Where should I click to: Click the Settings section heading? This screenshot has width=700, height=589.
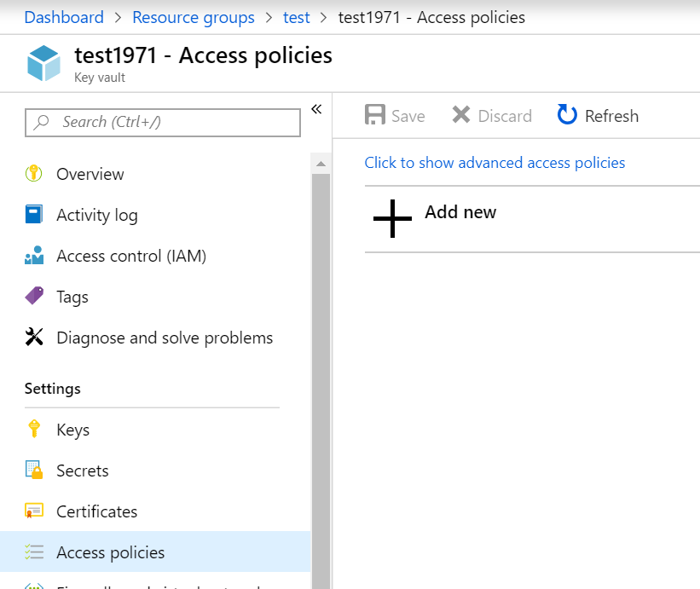(53, 389)
